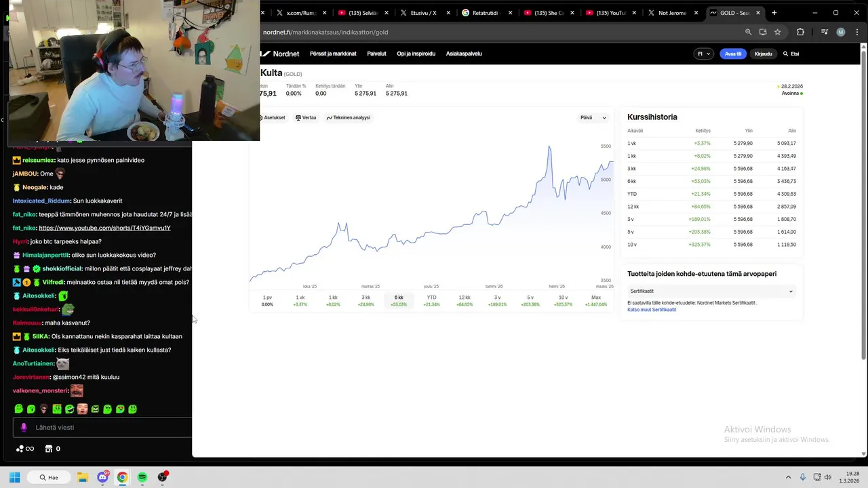
Task: Open Katso muut Sertifikaatit link
Action: click(x=652, y=310)
